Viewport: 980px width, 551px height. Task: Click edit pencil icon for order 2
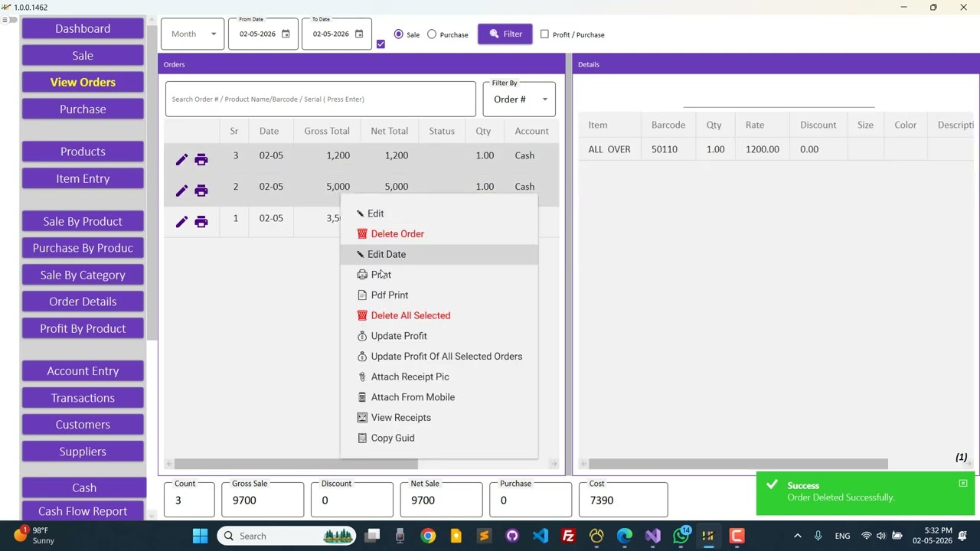pos(181,191)
